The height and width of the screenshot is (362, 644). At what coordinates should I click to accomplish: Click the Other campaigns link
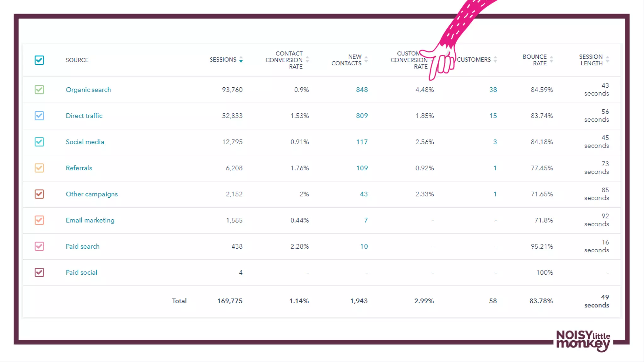(92, 194)
